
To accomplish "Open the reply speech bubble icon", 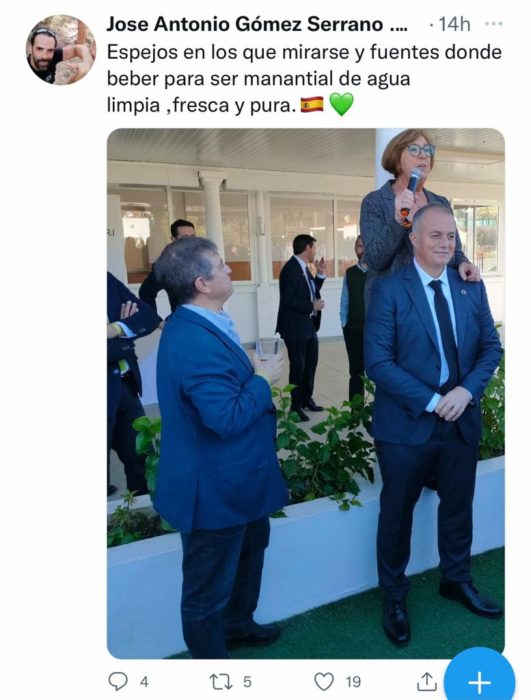I will [x=118, y=681].
